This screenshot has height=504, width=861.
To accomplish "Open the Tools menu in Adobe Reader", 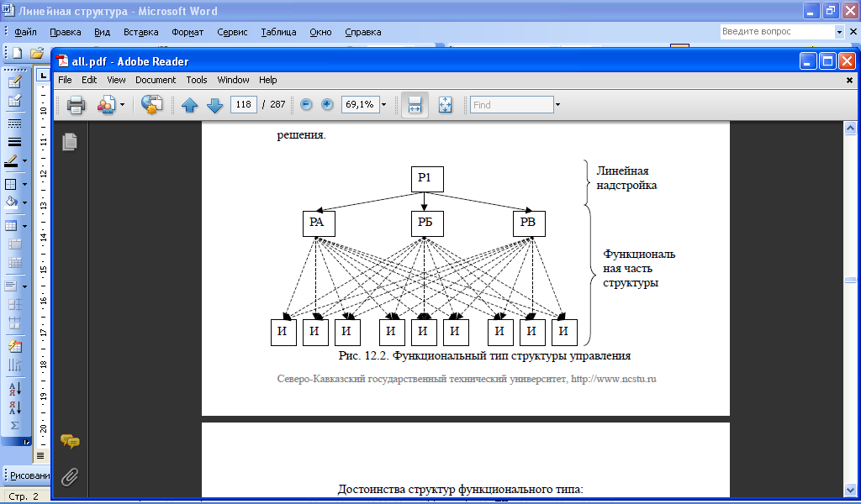I will (197, 80).
